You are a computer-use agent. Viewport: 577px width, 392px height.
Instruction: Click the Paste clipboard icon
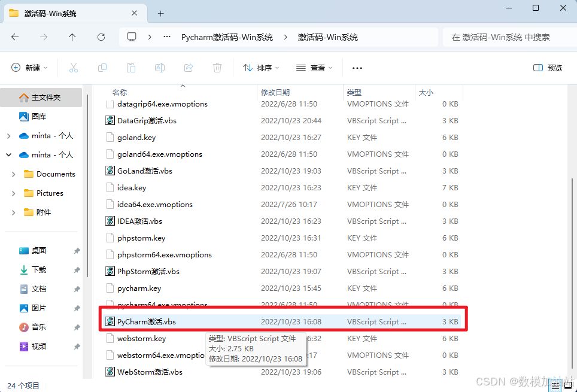131,68
